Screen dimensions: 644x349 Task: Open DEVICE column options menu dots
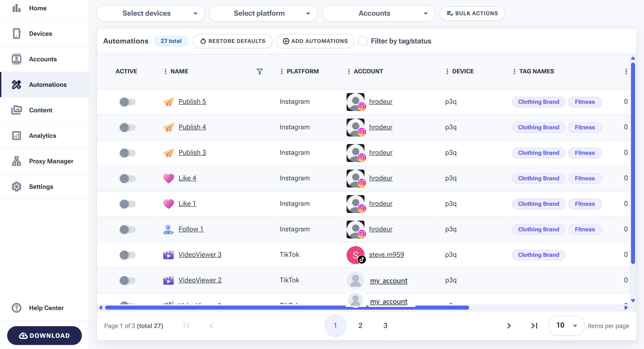tap(447, 72)
